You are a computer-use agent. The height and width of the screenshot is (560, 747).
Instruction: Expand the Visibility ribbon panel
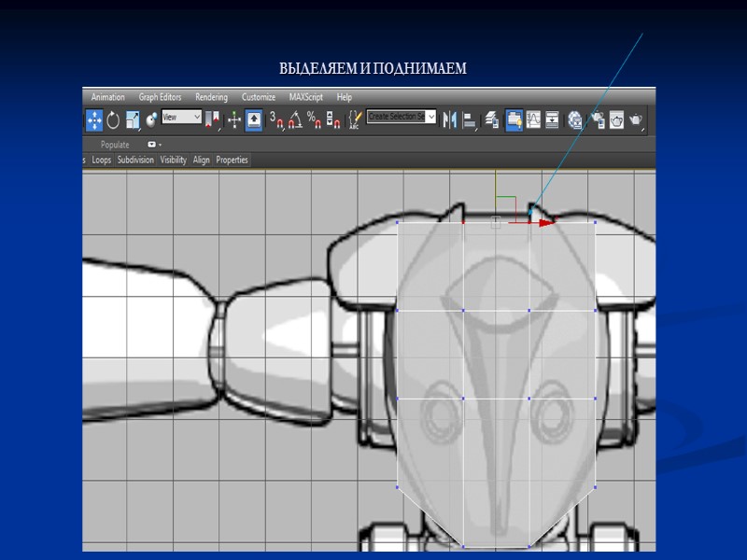point(173,160)
